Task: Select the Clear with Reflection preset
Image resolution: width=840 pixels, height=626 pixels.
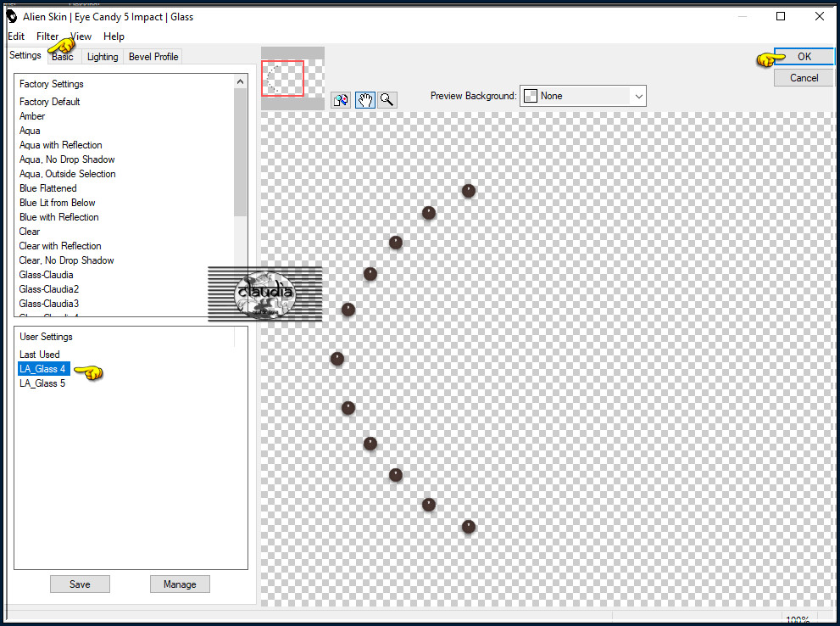Action: [x=60, y=247]
